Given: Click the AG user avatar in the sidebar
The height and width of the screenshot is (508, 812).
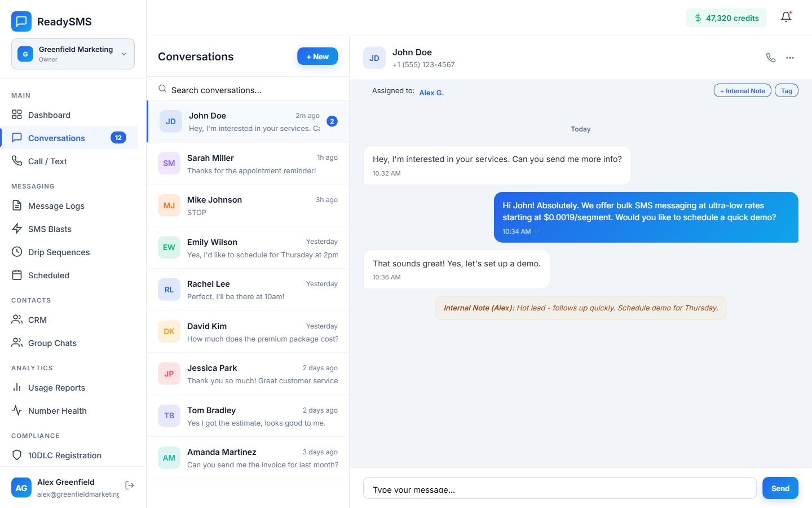Looking at the screenshot, I should point(21,488).
